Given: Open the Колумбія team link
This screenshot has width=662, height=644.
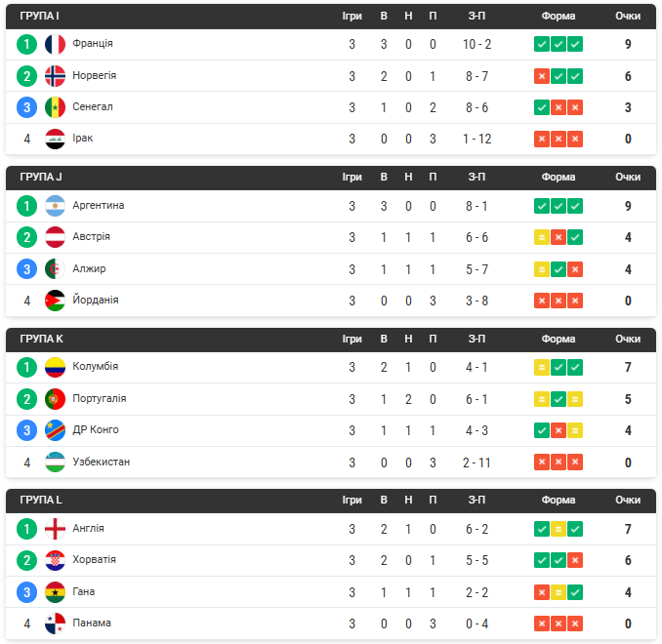Looking at the screenshot, I should coord(96,366).
